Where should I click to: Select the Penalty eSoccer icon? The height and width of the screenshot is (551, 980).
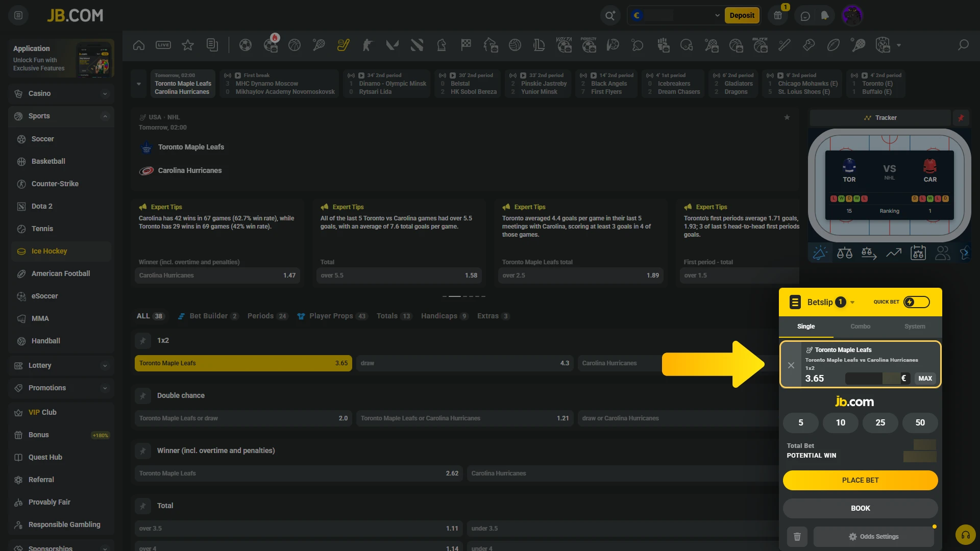coord(589,45)
